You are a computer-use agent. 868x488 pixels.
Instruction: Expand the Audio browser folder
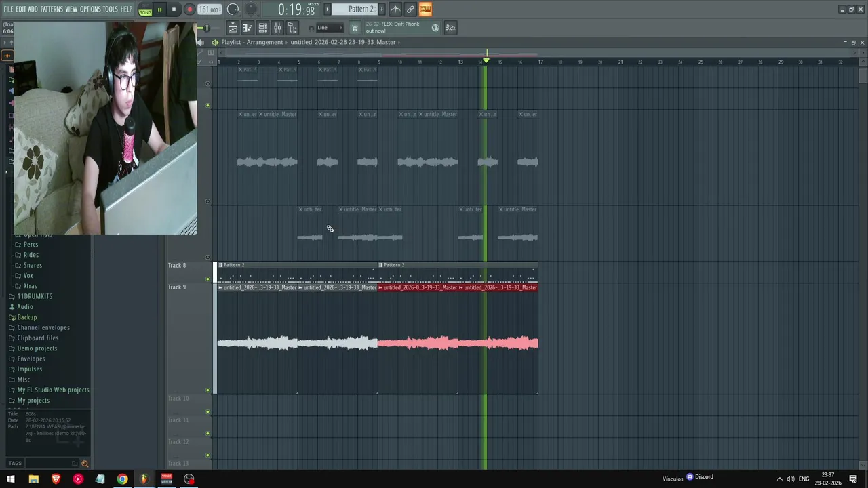pyautogui.click(x=25, y=307)
